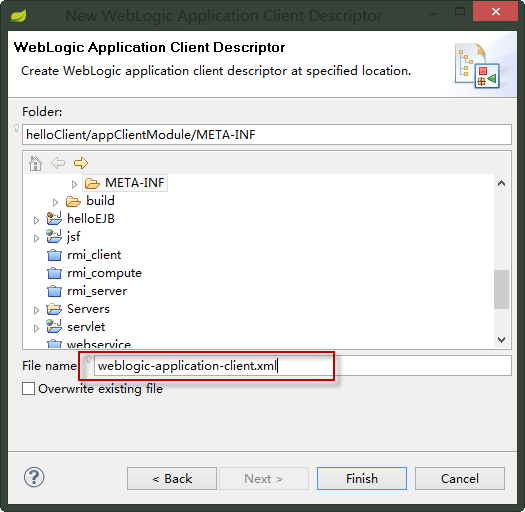
Task: Click the helloEJB project icon
Action: [54, 218]
